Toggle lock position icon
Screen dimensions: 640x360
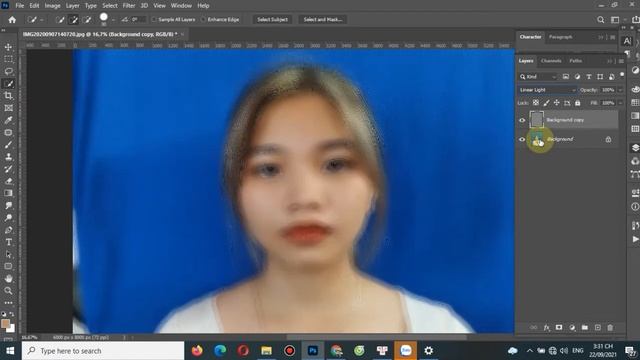[557, 103]
